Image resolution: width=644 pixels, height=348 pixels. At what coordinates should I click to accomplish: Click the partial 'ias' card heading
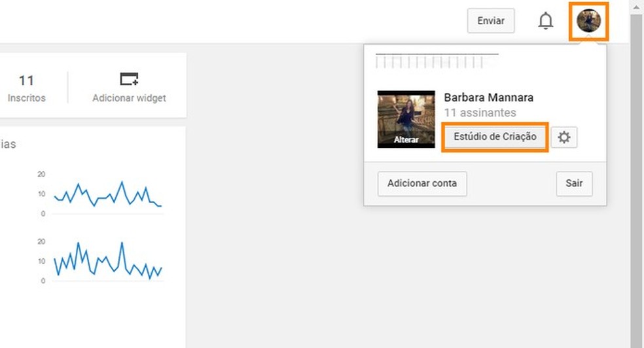pyautogui.click(x=8, y=144)
